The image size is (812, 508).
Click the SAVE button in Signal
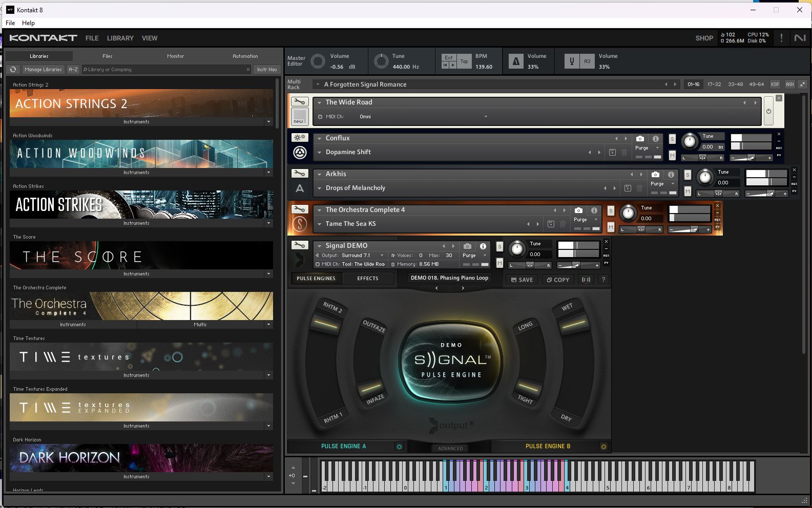[522, 280]
